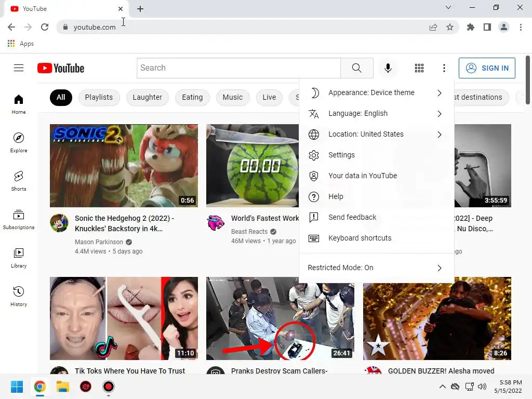532x399 pixels.
Task: Open the YouTube hamburger guide menu
Action: point(19,68)
